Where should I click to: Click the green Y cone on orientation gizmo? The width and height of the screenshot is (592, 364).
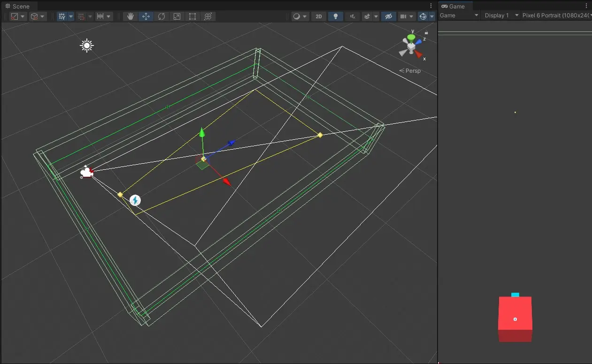click(x=411, y=37)
